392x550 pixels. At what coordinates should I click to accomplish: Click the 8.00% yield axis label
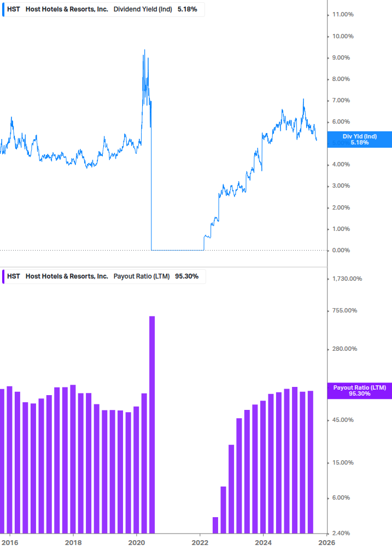click(x=341, y=79)
